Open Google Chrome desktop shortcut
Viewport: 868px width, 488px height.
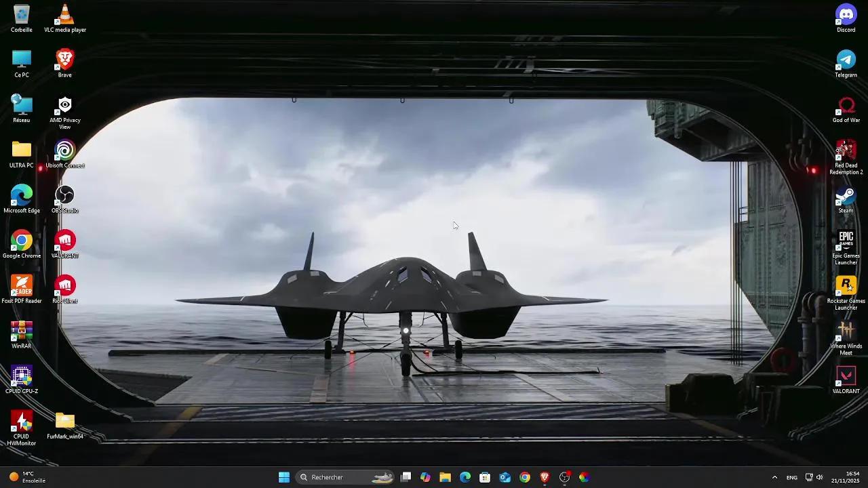22,245
